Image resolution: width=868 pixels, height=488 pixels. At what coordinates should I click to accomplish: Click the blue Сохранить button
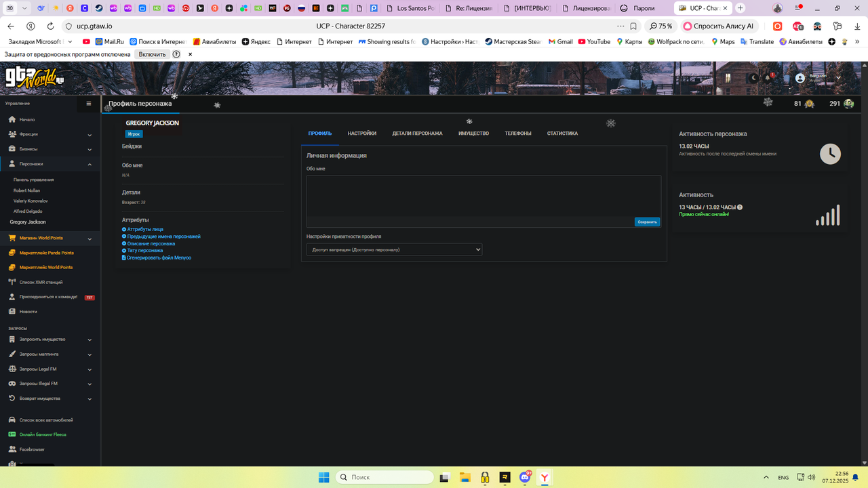tap(647, 222)
